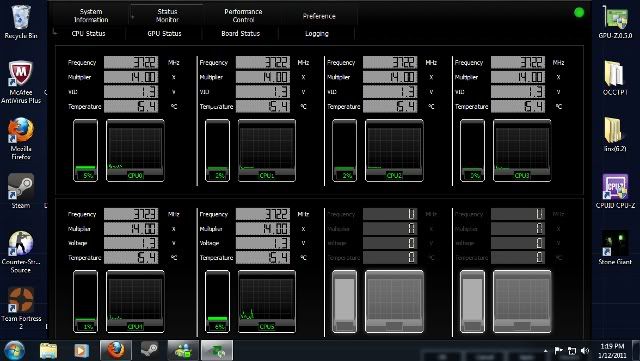Click the CPU4 usage bar meter

click(86, 301)
